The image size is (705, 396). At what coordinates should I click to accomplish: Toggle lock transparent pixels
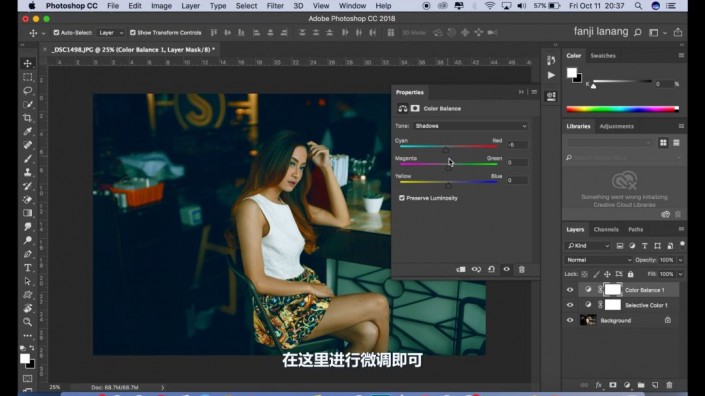click(585, 274)
